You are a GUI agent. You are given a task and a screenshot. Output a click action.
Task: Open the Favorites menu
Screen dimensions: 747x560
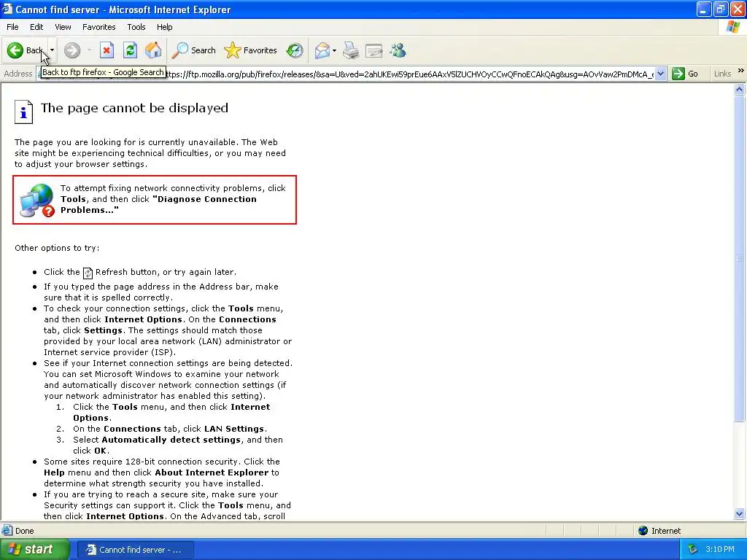click(x=98, y=27)
